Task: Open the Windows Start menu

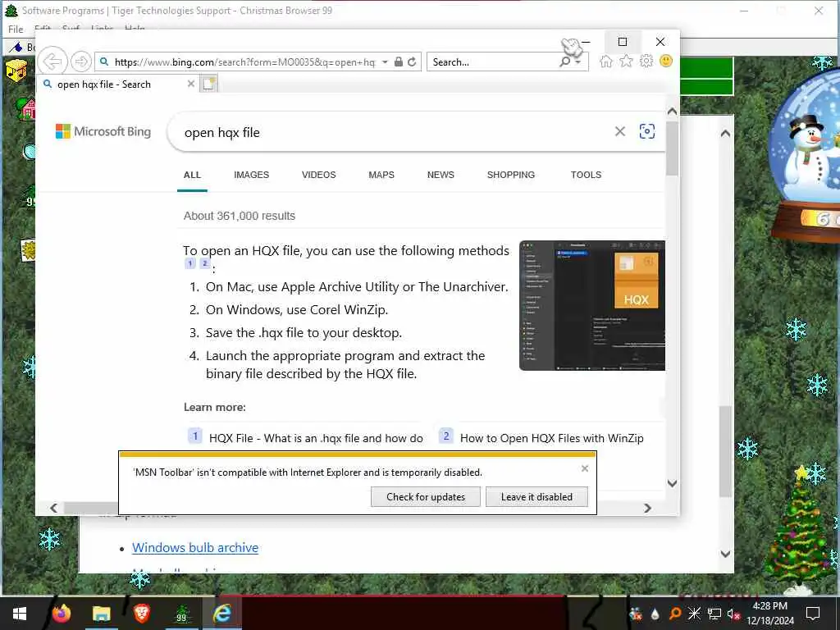Action: point(20,614)
